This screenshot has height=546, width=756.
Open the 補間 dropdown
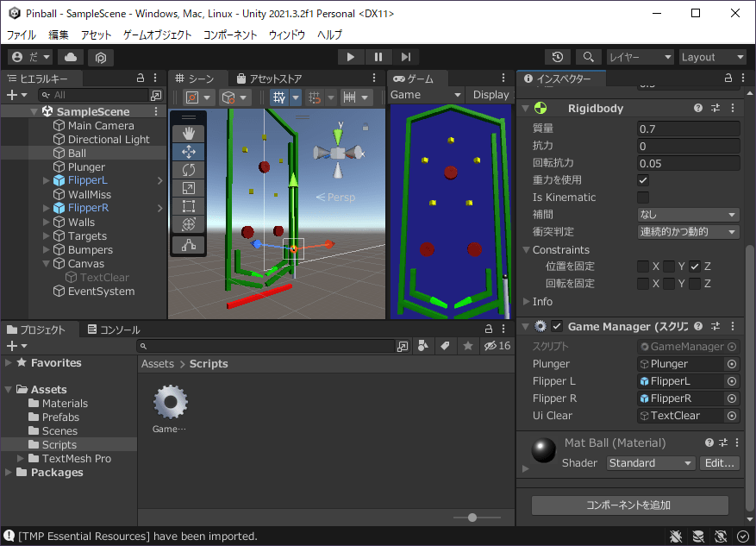point(688,215)
